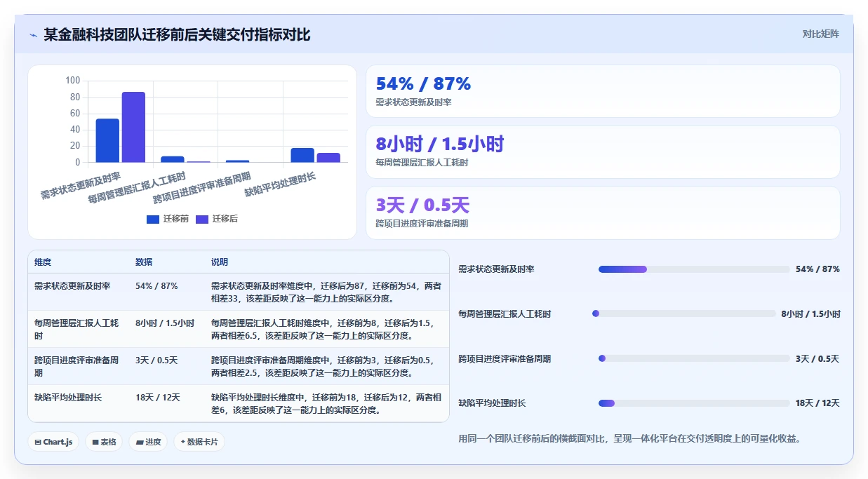Click the 跨项目进度评审准备周期 progress bar

694,358
